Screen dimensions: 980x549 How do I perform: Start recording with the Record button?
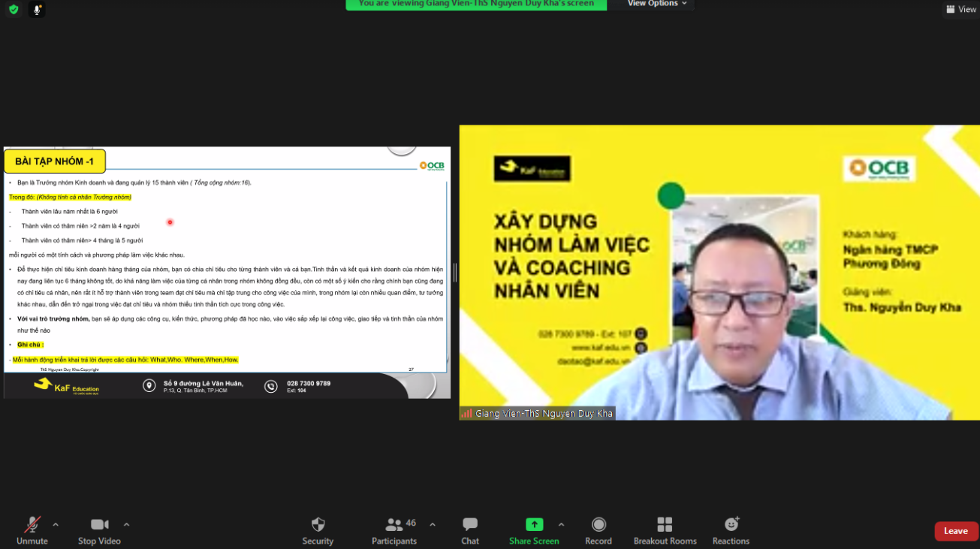[599, 530]
